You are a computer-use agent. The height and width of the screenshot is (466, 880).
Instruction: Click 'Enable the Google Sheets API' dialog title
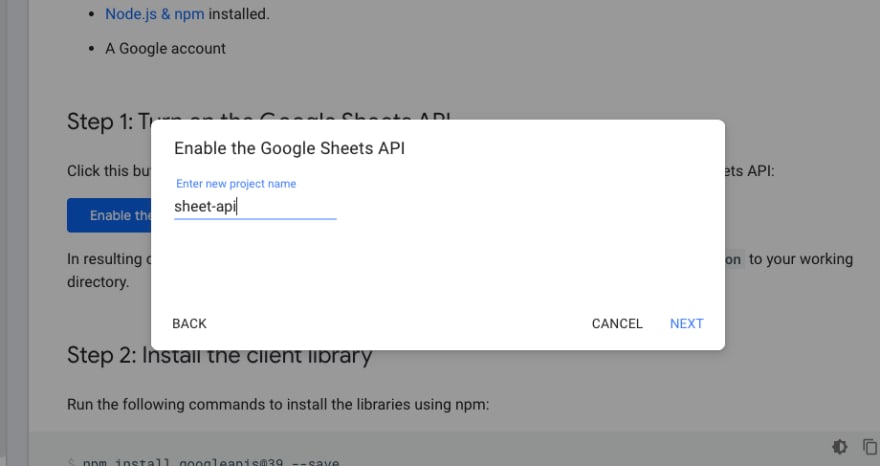point(289,148)
